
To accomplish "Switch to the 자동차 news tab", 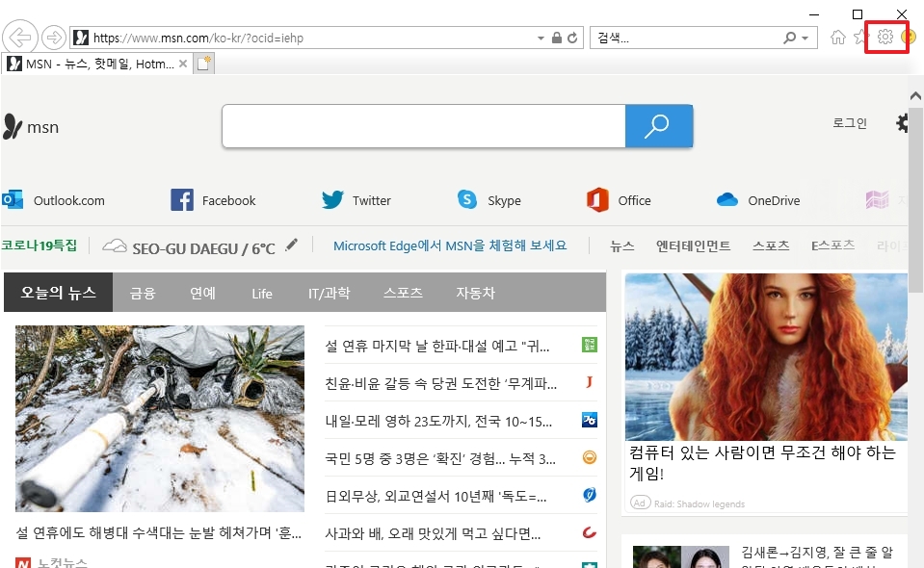I will pyautogui.click(x=475, y=293).
